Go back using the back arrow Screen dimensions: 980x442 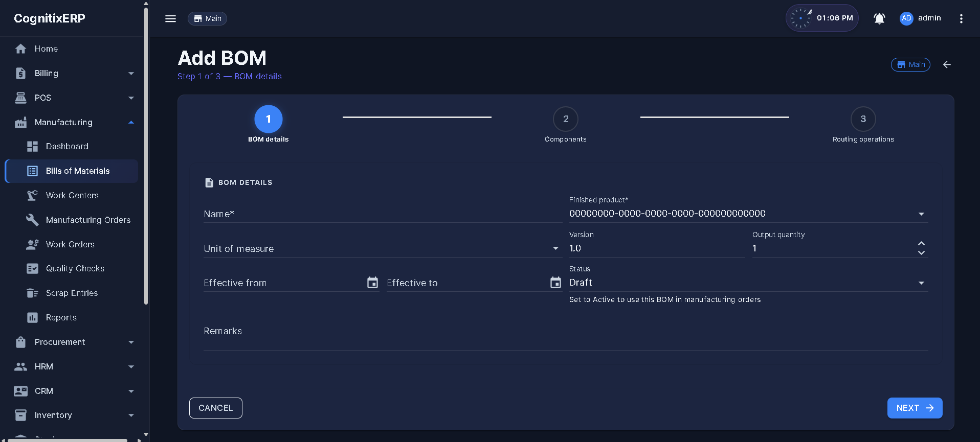point(947,64)
